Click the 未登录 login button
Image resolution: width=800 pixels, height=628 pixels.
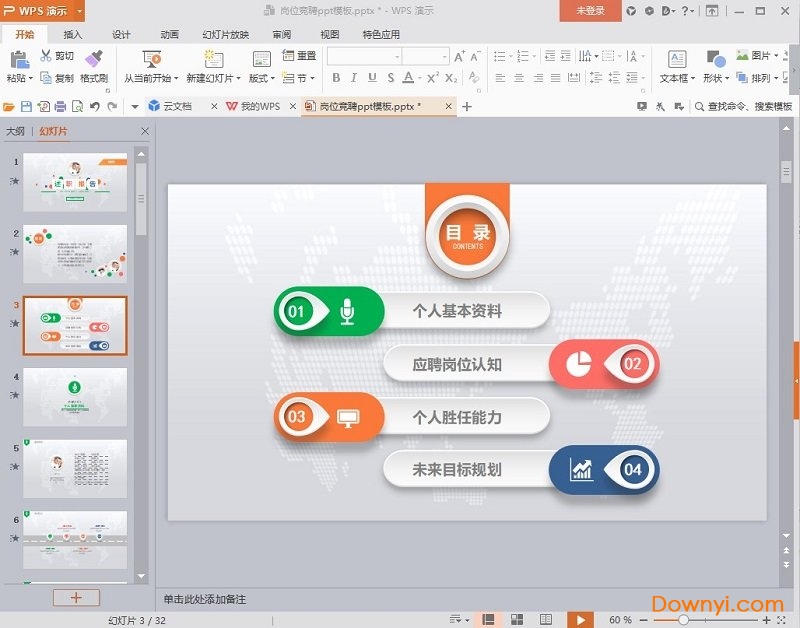pyautogui.click(x=589, y=11)
